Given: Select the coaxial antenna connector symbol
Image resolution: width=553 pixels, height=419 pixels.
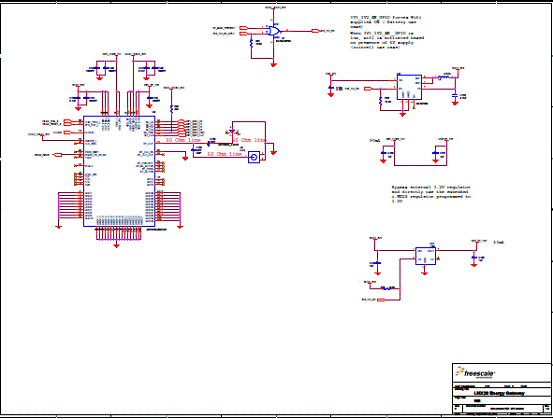Looking at the screenshot, I should point(254,157).
